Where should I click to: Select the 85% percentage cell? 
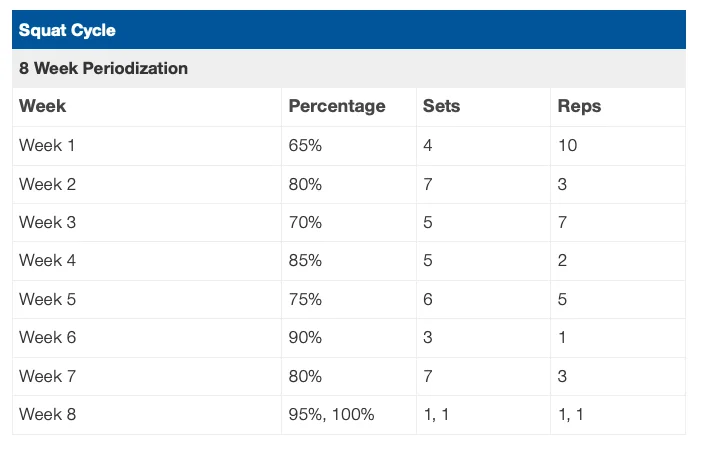tap(304, 261)
